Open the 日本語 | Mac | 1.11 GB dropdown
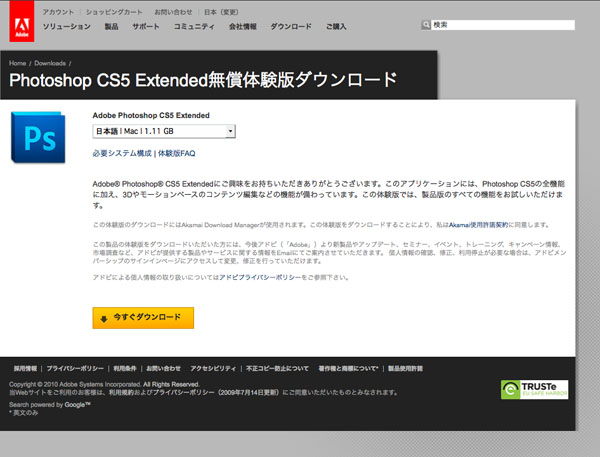Viewport: 600px width, 457px height. pos(164,131)
